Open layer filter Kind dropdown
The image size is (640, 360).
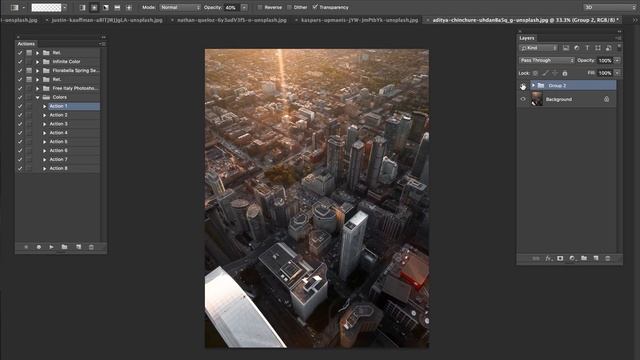point(538,48)
